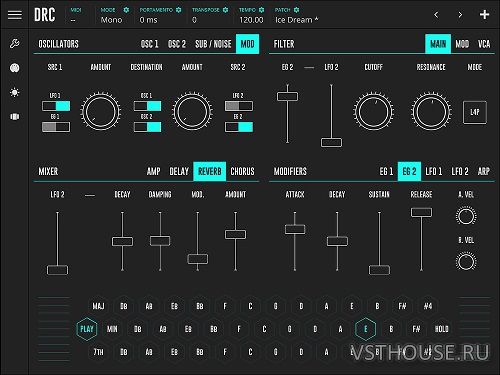Click the Attack slider handle
The image size is (500, 375).
pyautogui.click(x=295, y=229)
